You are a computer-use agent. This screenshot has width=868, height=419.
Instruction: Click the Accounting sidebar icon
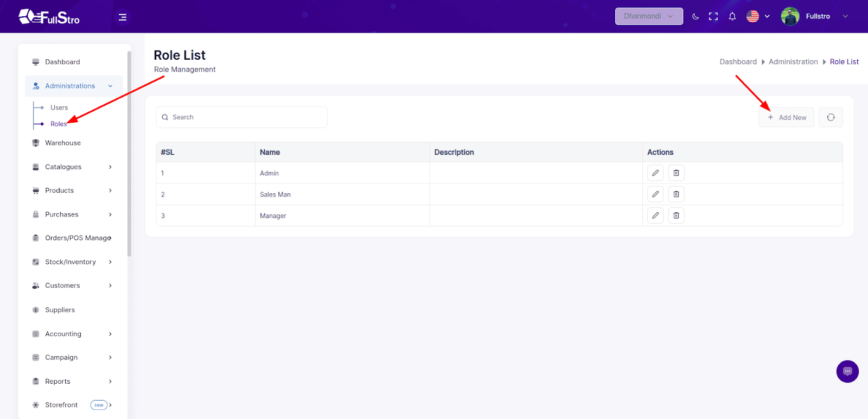tap(36, 334)
